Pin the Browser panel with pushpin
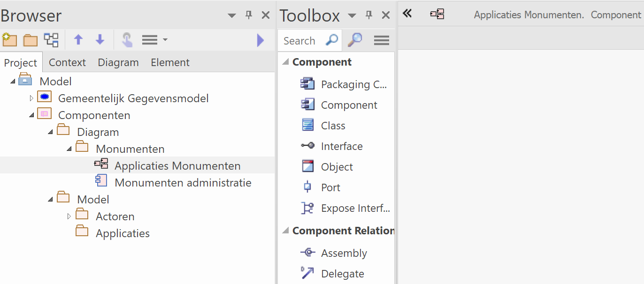The height and width of the screenshot is (284, 644). 249,15
